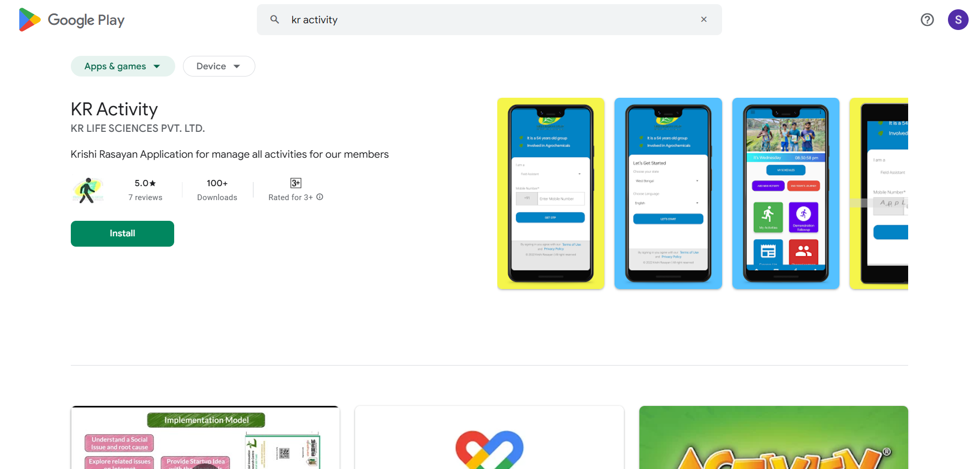The image size is (980, 469).
Task: View the dashboard screenshot with farmers photo
Action: coord(786,193)
